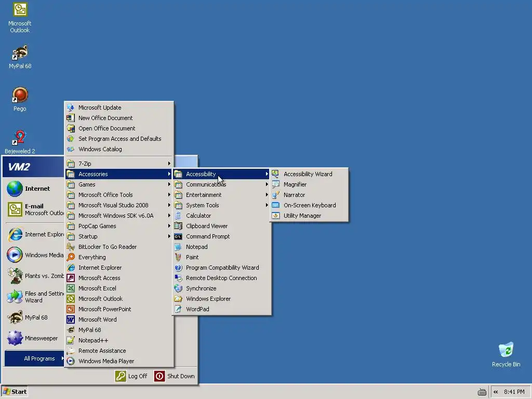532x399 pixels.
Task: Open Bejeweled 2 desktop icon
Action: point(20,142)
